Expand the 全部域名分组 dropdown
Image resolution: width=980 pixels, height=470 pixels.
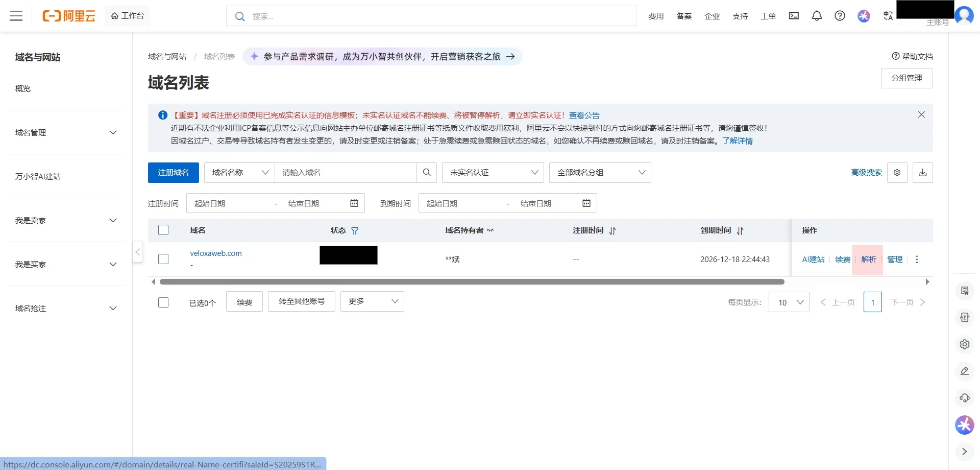[600, 173]
